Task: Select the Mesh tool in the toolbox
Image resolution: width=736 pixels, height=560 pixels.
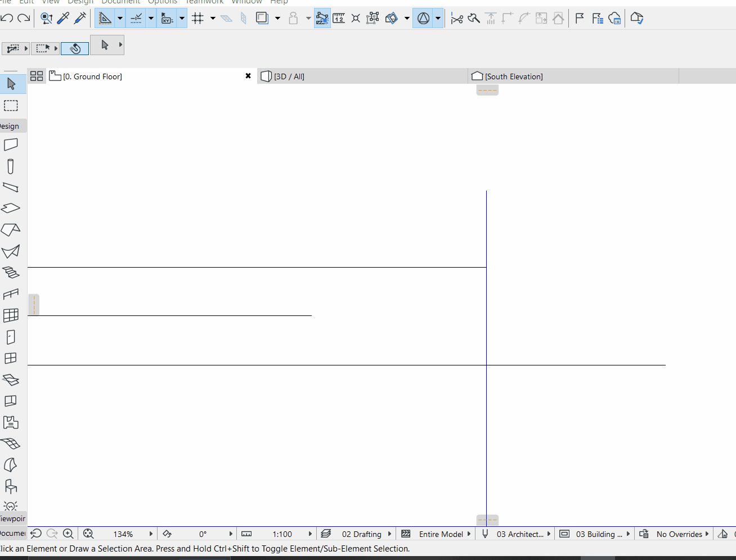Action: (11, 444)
